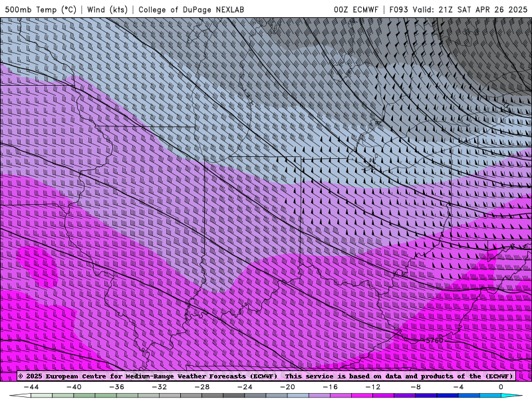Click the -36 legend value
The image size is (532, 399).
point(117,387)
